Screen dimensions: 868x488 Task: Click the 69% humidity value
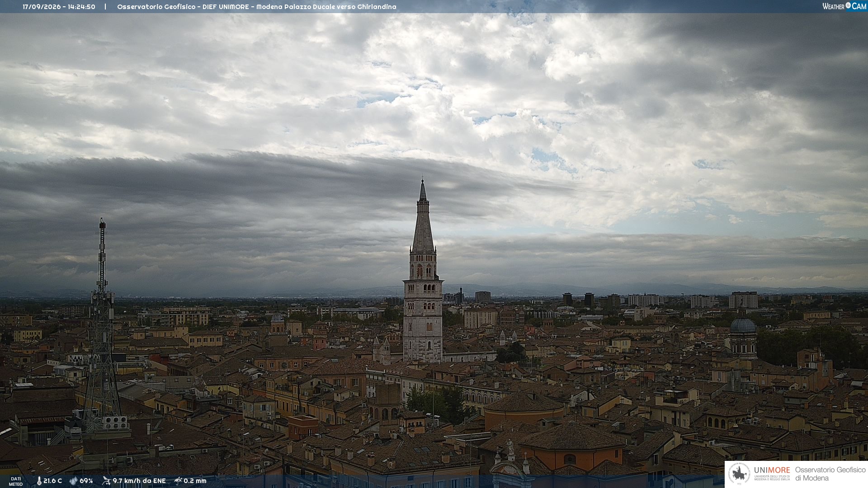86,481
